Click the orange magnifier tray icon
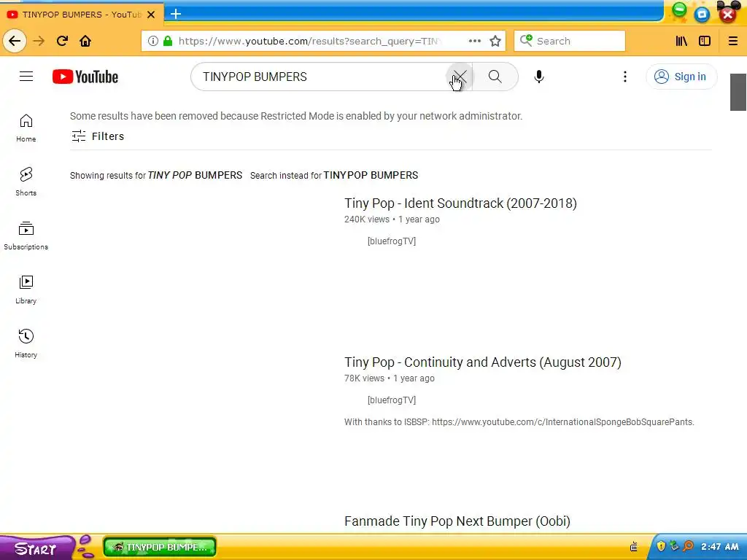The image size is (747, 560). tap(688, 546)
